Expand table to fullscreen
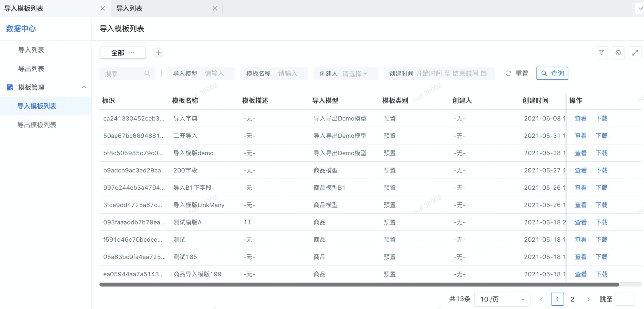 click(x=635, y=53)
